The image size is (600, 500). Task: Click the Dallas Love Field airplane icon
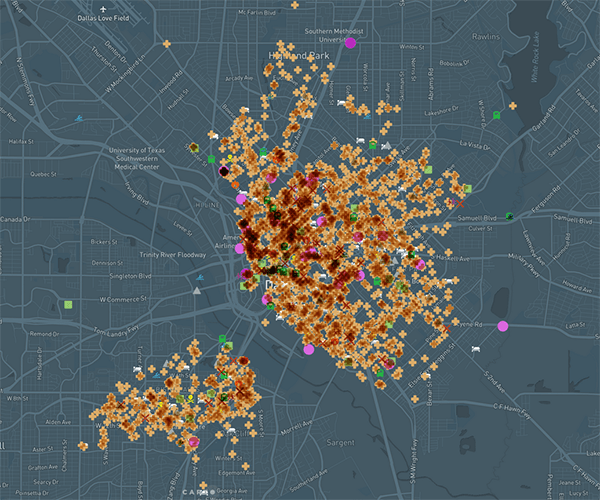pos(103,9)
